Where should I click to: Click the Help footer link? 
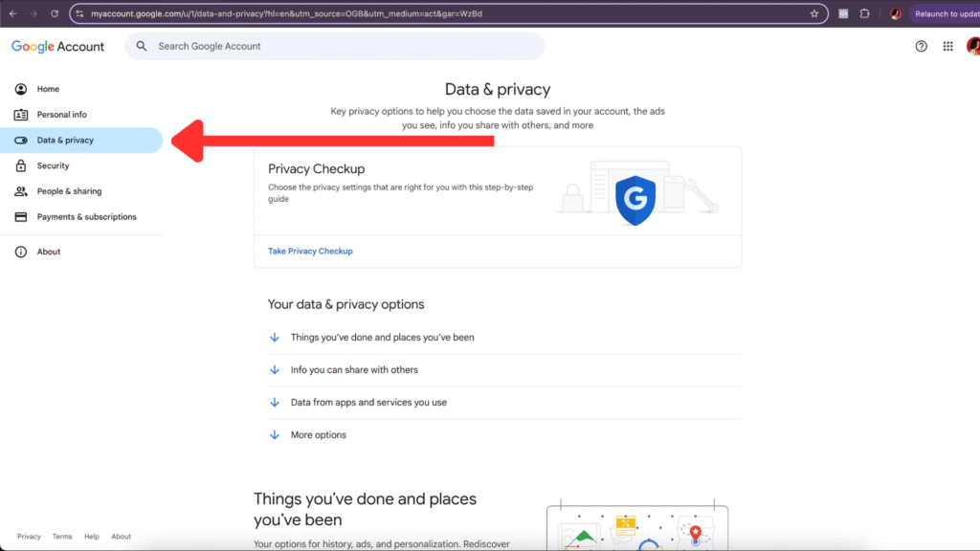91,537
